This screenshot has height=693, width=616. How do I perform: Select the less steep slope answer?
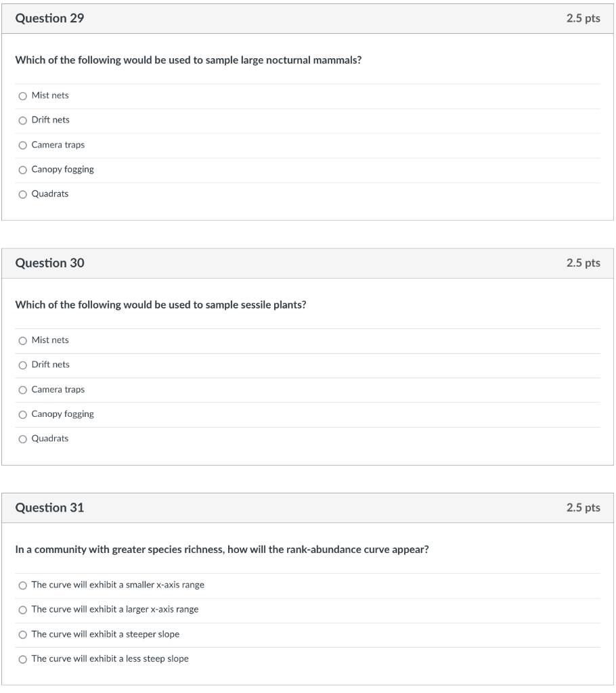click(x=23, y=658)
